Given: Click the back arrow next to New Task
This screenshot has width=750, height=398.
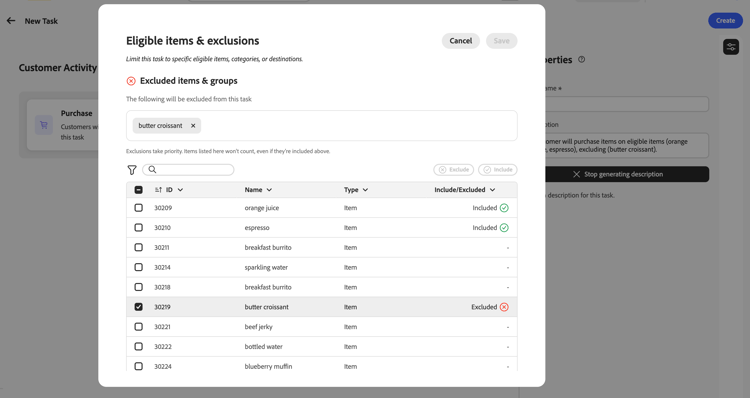Looking at the screenshot, I should pyautogui.click(x=11, y=21).
